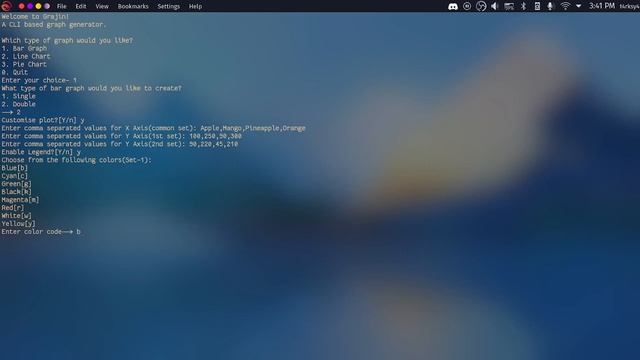Open the Help menu

coord(195,7)
